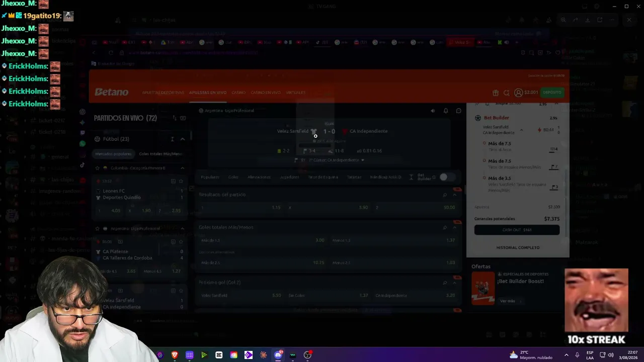Select Más de 1.5 goals at 3.00

[x=263, y=240]
